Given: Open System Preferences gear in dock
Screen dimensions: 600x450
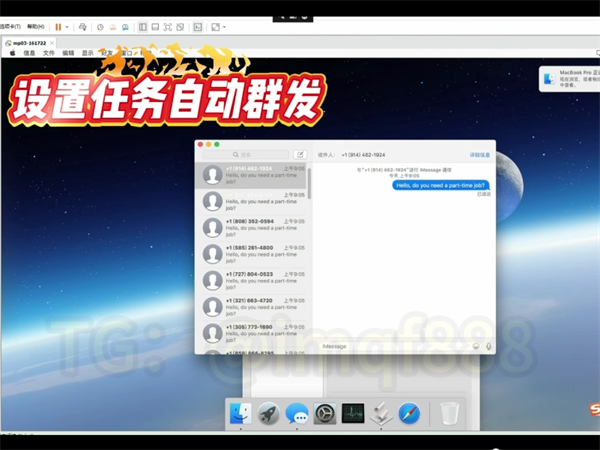Looking at the screenshot, I should 325,413.
